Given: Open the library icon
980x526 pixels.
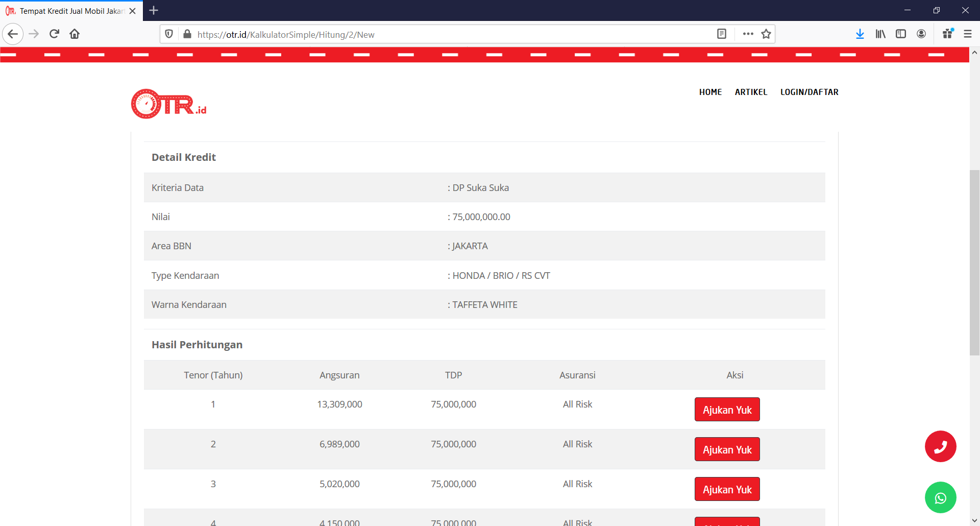Looking at the screenshot, I should coord(880,34).
